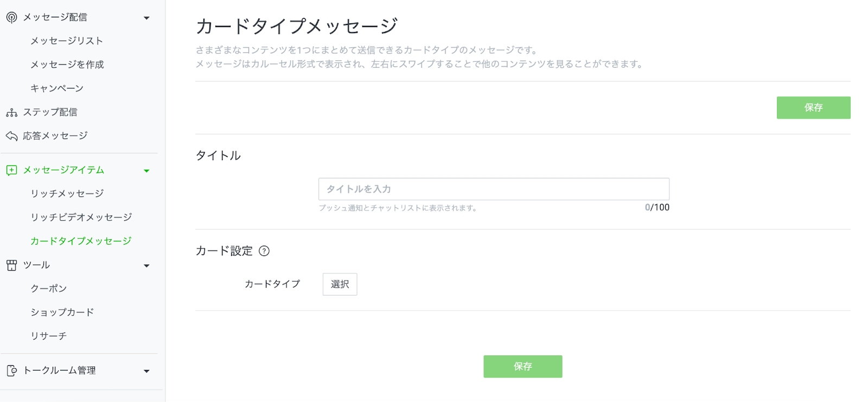Viewport: 868px width, 402px height.
Task: Click the 応答メッセージ reply arrow icon
Action: (x=11, y=136)
